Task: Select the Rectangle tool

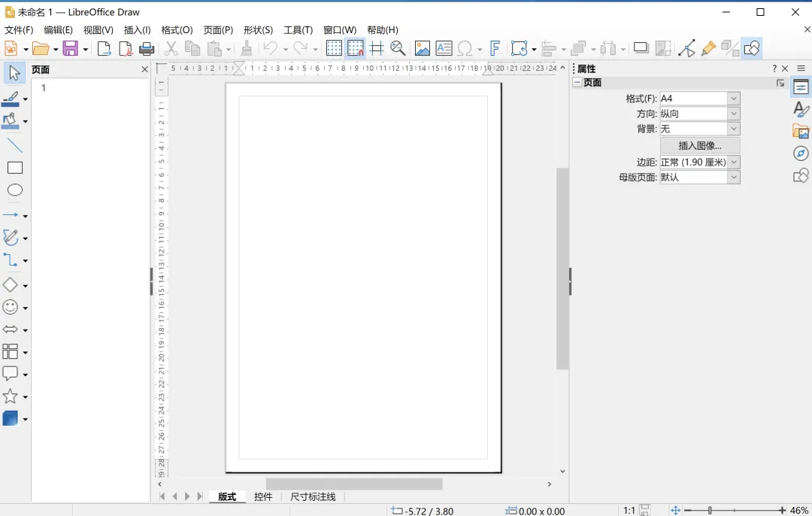Action: point(14,168)
